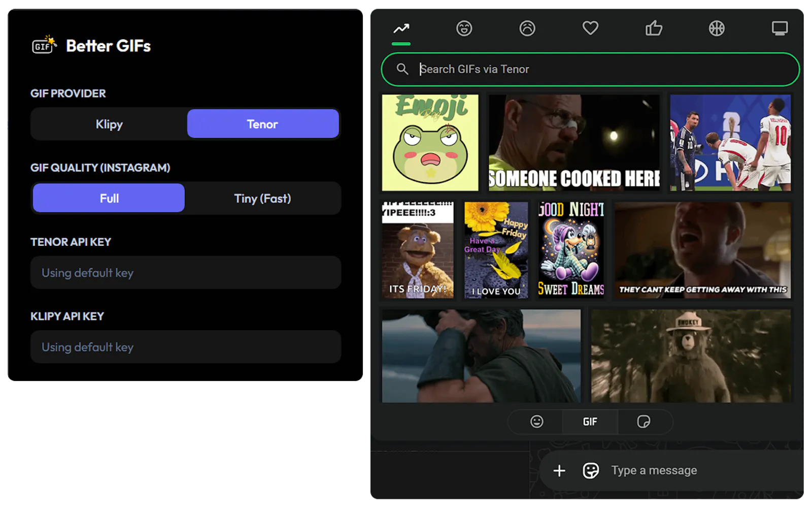Open the trending GIFs category tab
Viewport: 812px width, 508px height.
tap(401, 28)
